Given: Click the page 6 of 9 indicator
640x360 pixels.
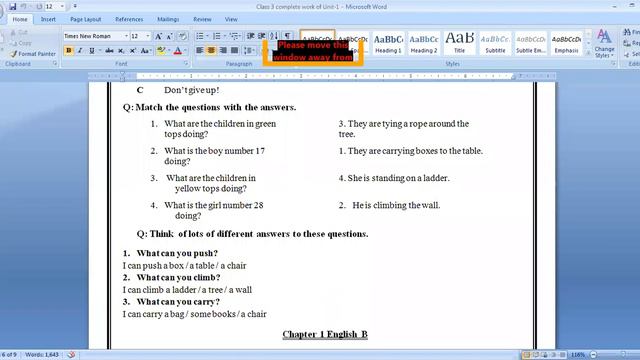Looking at the screenshot, I should click(9, 355).
